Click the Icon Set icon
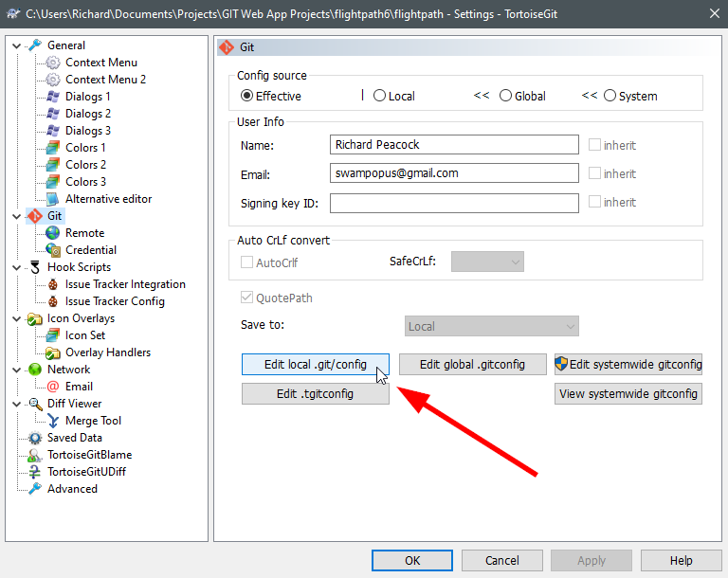The height and width of the screenshot is (578, 728). click(53, 335)
